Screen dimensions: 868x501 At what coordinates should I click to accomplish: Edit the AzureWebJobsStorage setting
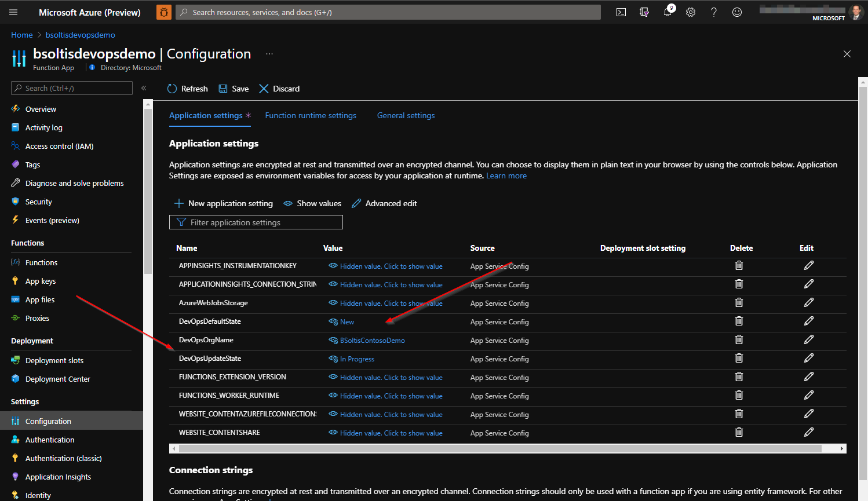click(x=808, y=302)
